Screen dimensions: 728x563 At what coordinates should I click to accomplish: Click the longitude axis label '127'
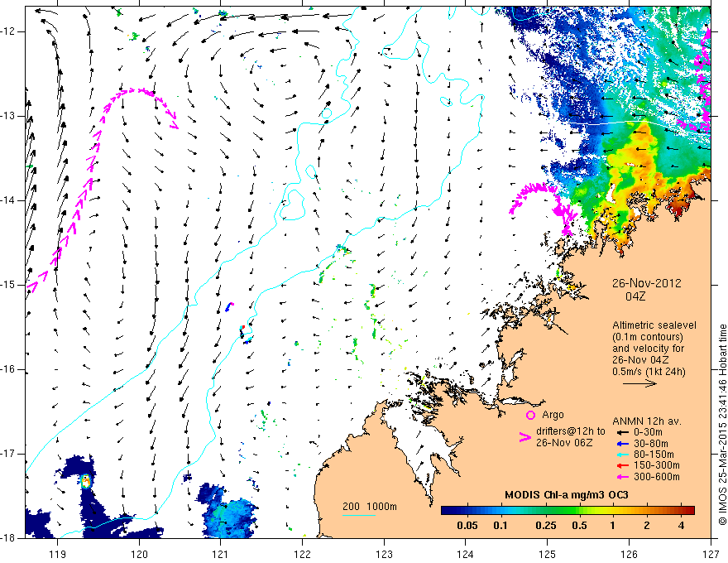(x=711, y=554)
